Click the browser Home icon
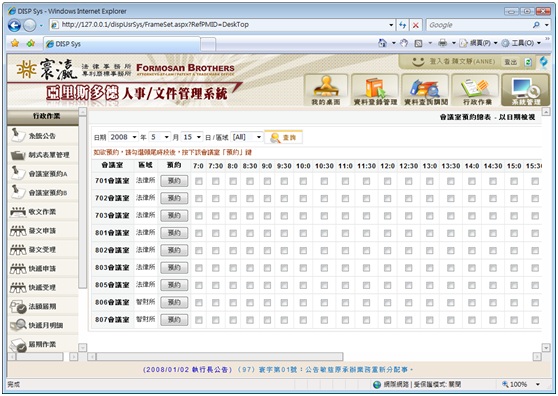This screenshot has height=396, width=558. pos(383,43)
